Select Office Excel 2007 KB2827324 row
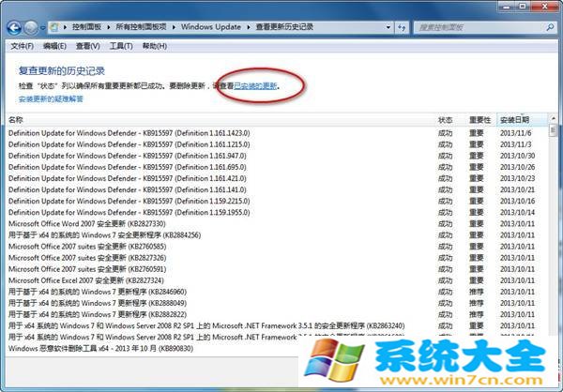Viewport: 563px width, 392px height. [x=277, y=280]
